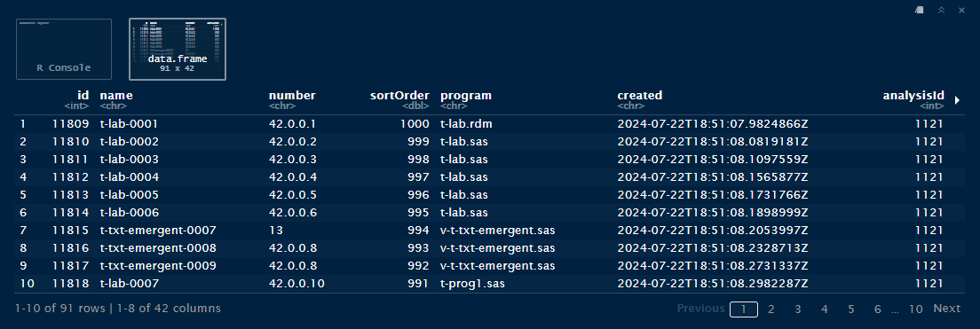Select cell t-lab-0002
The width and height of the screenshot is (980, 329).
click(130, 142)
